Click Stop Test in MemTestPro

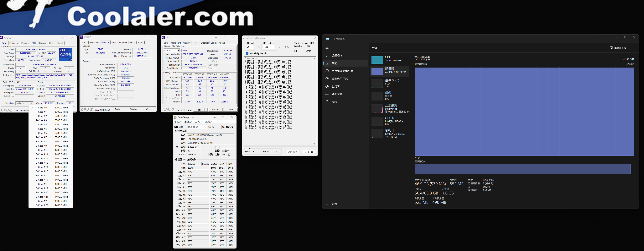click(x=309, y=152)
